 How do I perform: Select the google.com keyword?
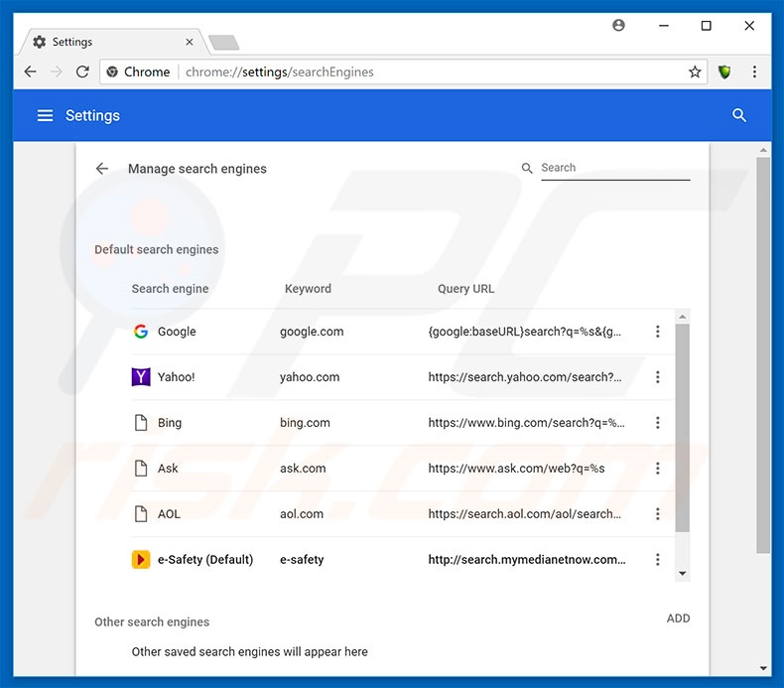tap(312, 332)
